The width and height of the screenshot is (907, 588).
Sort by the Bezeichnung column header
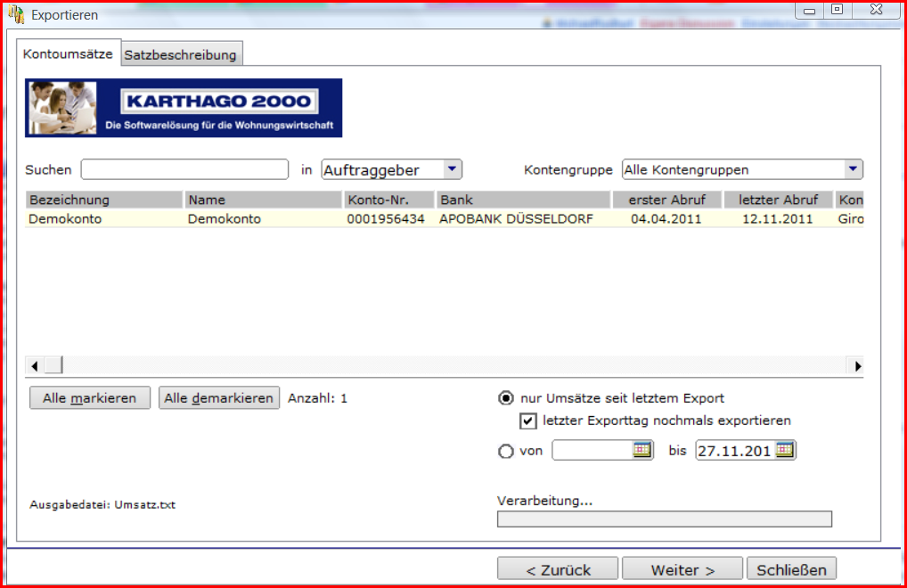click(104, 200)
